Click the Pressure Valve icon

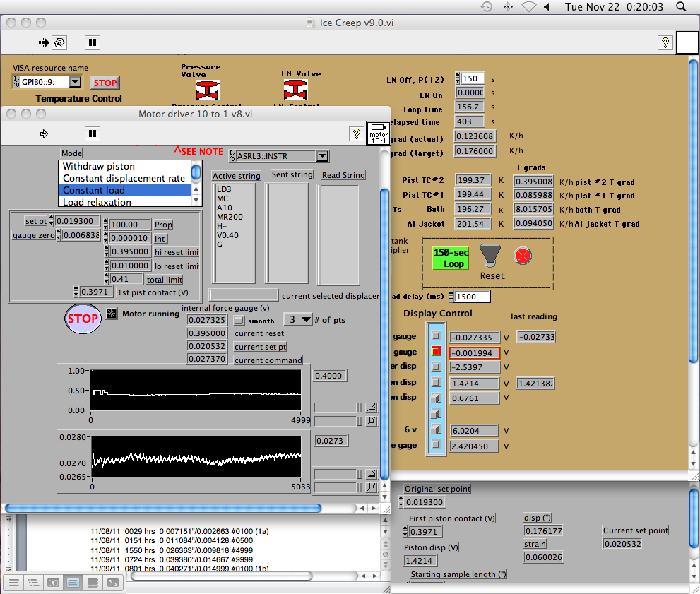click(x=206, y=90)
